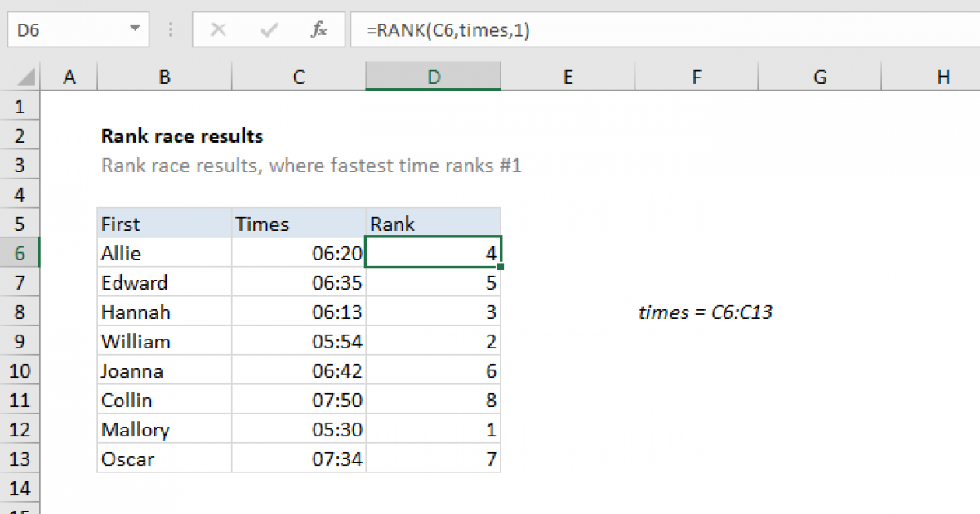Select Collin's rank cell showing 8
The width and height of the screenshot is (980, 514).
point(434,401)
